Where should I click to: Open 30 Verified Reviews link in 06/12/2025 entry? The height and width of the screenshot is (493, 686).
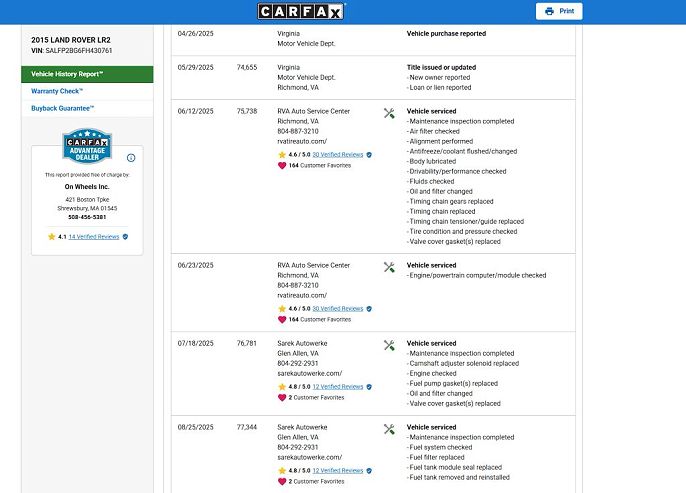pos(338,155)
